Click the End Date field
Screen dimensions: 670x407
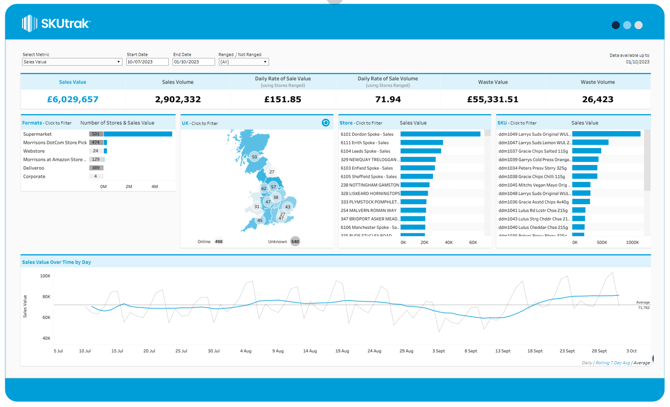coord(193,62)
